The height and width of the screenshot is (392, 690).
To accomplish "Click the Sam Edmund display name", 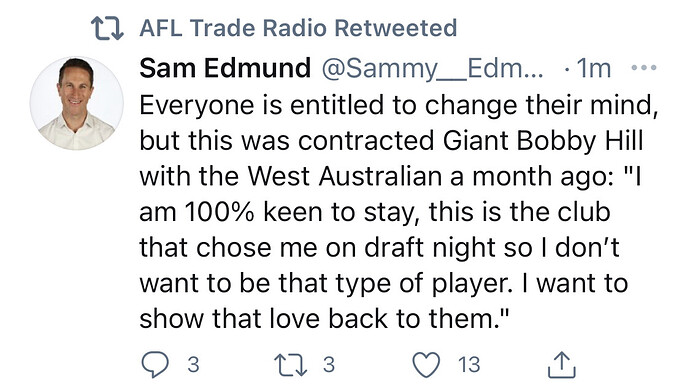I will tap(225, 68).
